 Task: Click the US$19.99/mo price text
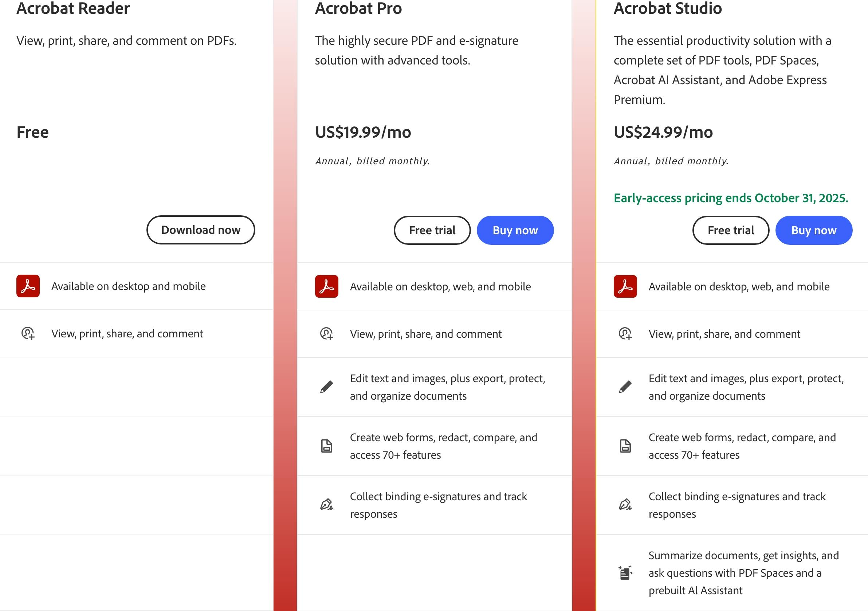tap(363, 132)
